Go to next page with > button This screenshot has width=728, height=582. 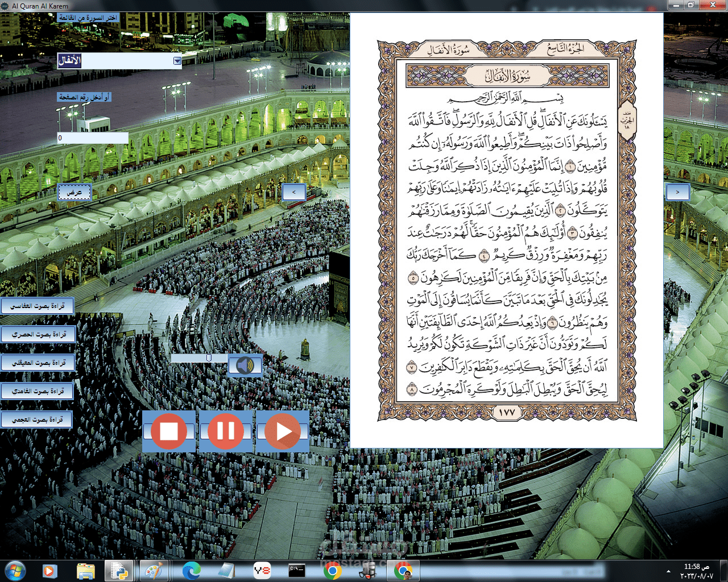pos(677,192)
